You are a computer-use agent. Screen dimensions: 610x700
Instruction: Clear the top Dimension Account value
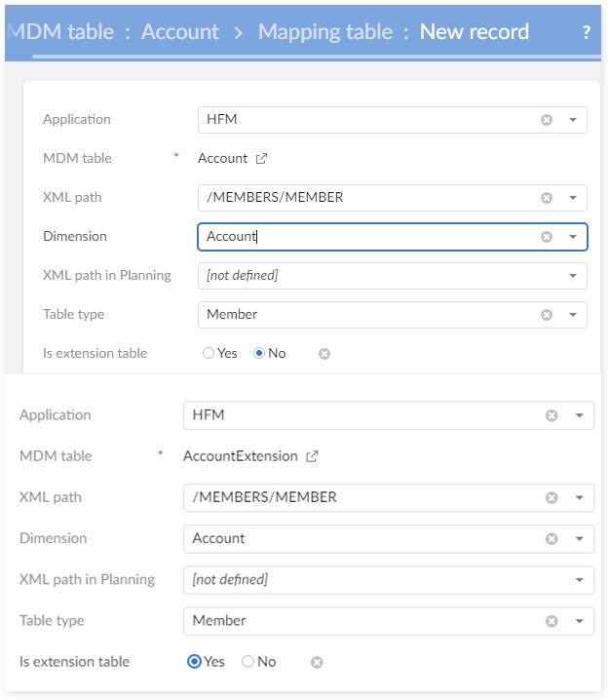(x=547, y=237)
